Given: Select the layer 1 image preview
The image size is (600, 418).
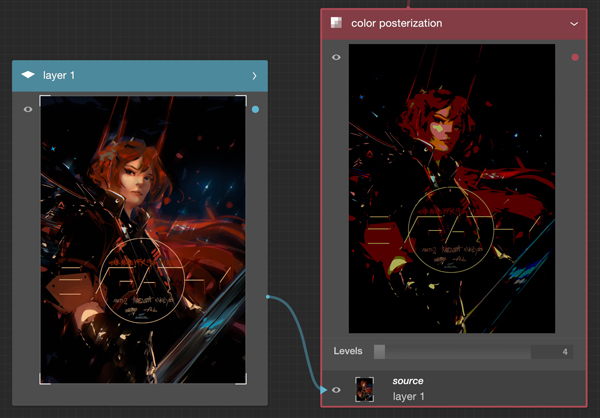Looking at the screenshot, I should [143, 239].
